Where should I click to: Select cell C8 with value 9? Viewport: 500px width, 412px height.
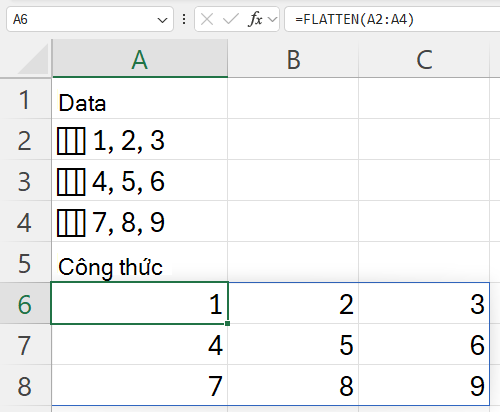click(x=424, y=385)
